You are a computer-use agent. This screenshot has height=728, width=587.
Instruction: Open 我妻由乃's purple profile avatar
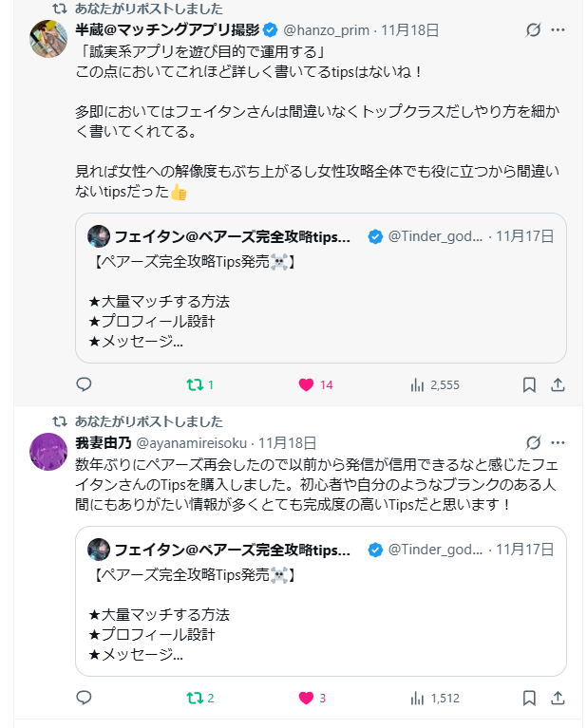[x=48, y=451]
